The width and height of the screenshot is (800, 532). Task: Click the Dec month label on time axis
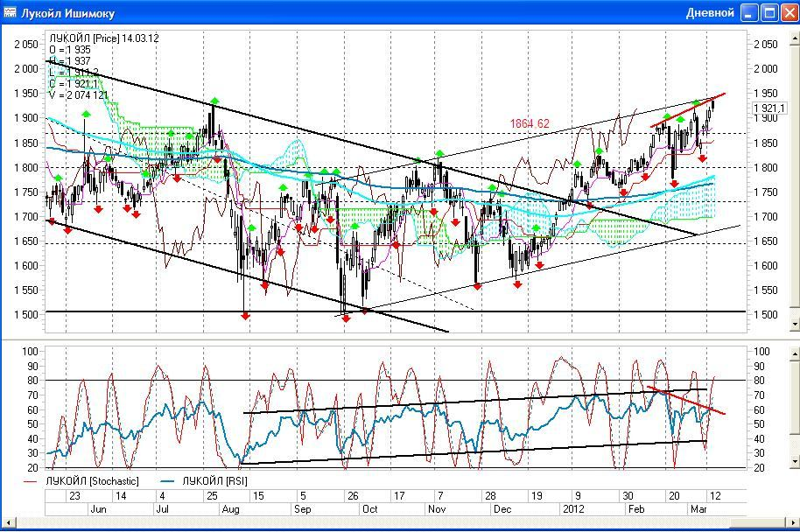tap(502, 509)
